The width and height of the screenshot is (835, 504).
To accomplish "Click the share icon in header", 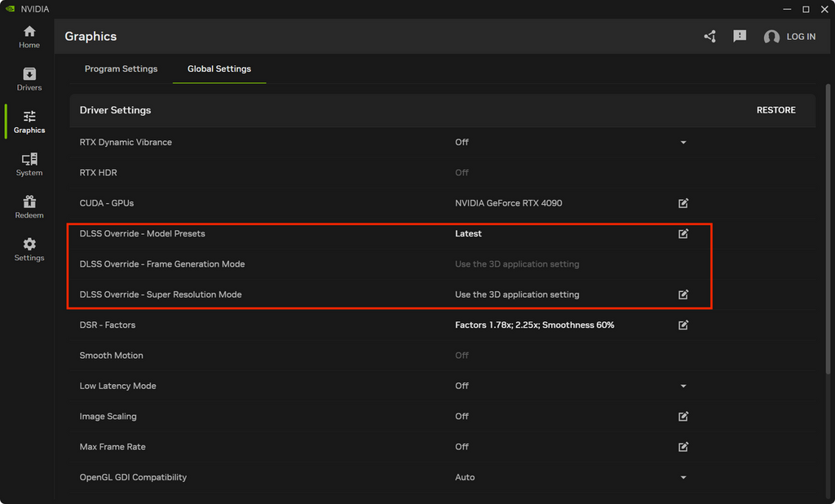I will pos(710,36).
